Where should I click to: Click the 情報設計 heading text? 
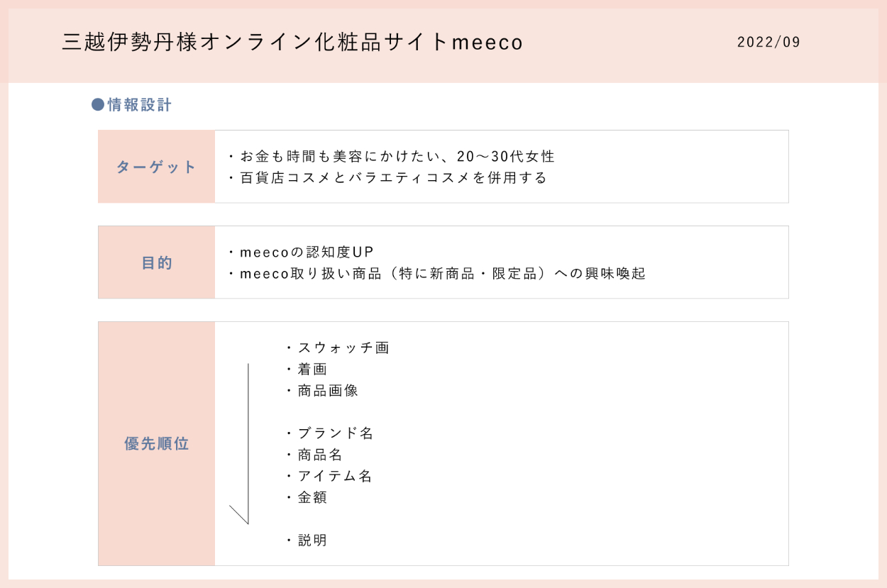[x=139, y=106]
